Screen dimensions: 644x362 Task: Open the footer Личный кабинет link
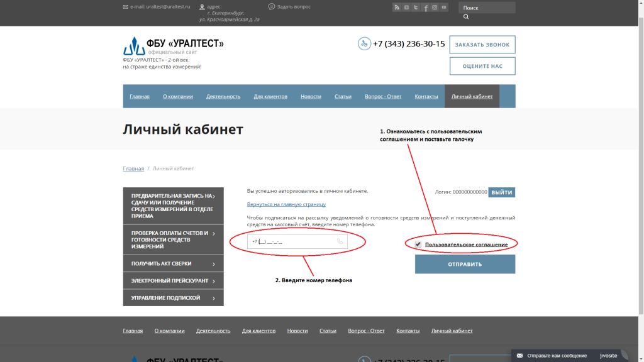452,331
